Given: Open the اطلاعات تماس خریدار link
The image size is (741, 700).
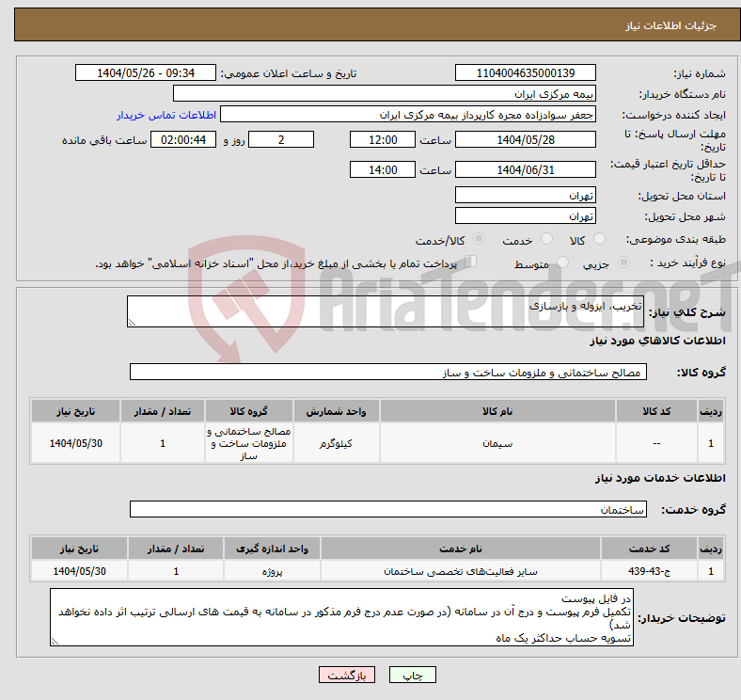Looking at the screenshot, I should pos(166,115).
